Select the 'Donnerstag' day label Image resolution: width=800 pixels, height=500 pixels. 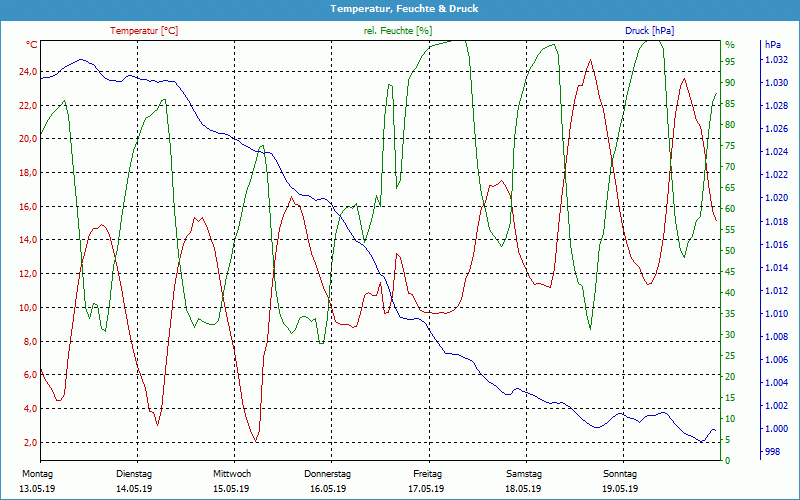(328, 474)
